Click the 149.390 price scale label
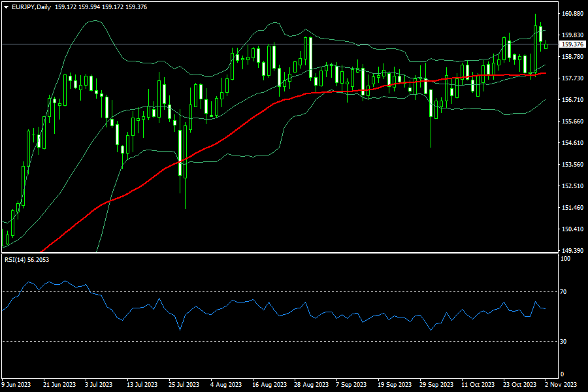 pyautogui.click(x=572, y=250)
